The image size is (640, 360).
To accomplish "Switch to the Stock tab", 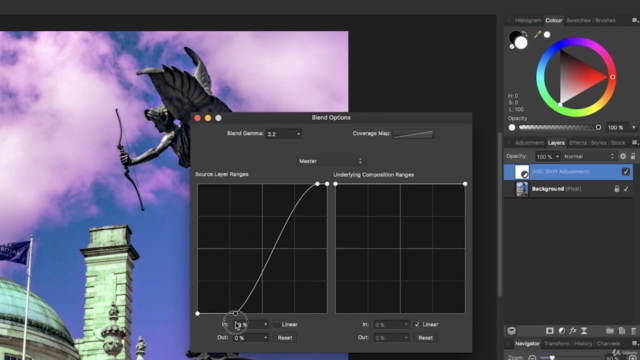I will tap(618, 143).
